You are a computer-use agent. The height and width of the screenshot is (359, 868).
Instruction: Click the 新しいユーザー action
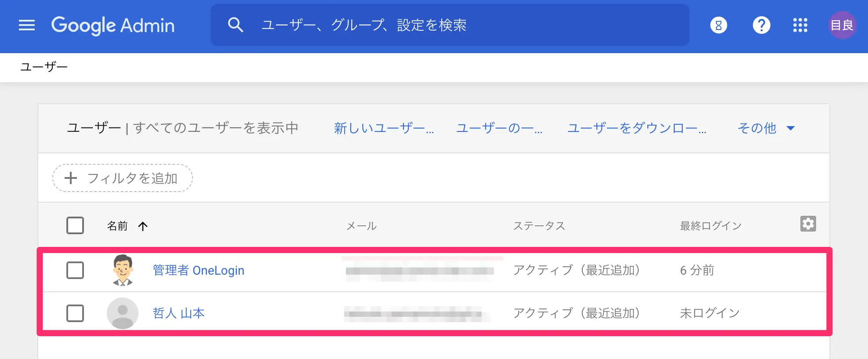pyautogui.click(x=384, y=128)
